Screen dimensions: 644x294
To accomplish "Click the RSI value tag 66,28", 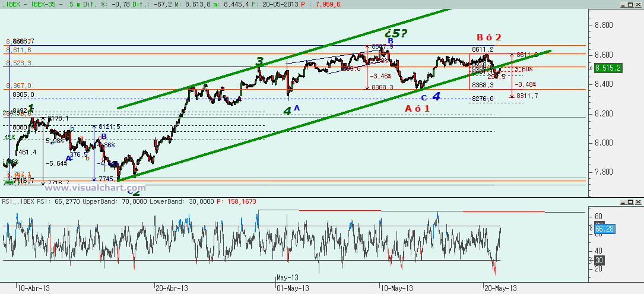I will (x=604, y=228).
